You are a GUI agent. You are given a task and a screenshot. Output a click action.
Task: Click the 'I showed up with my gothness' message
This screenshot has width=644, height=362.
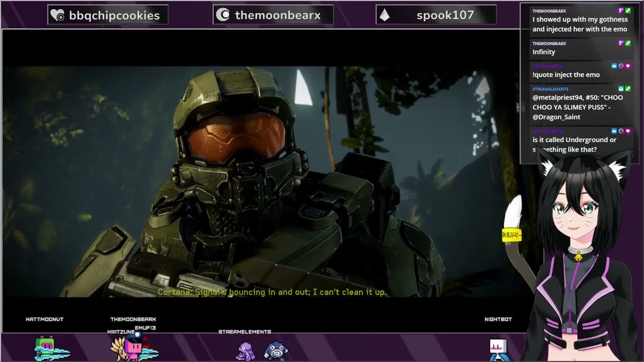pyautogui.click(x=580, y=24)
